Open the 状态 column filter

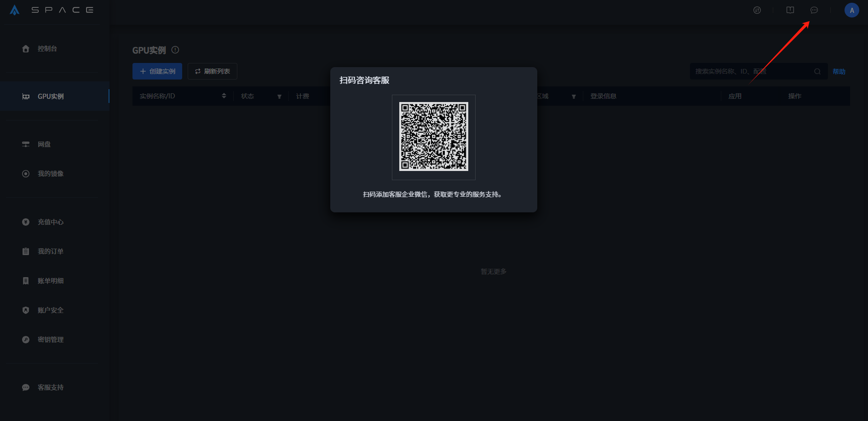coord(279,97)
